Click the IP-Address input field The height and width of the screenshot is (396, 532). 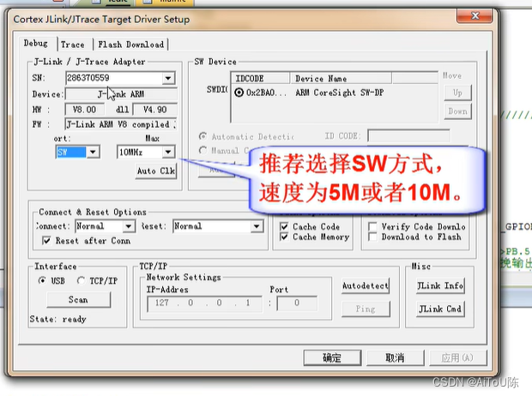(204, 303)
